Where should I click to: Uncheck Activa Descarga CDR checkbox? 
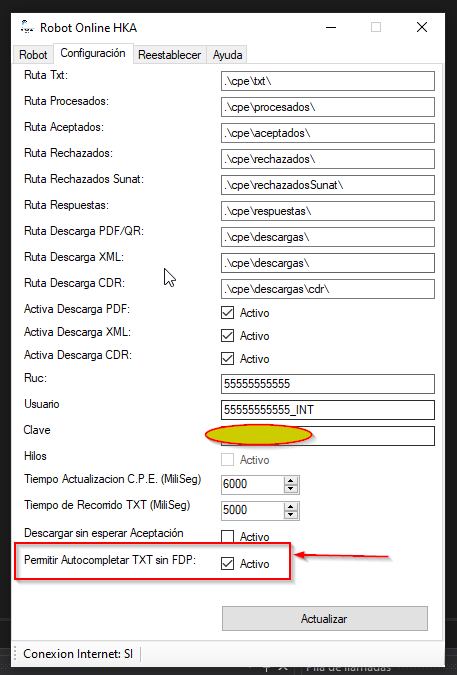coord(227,359)
